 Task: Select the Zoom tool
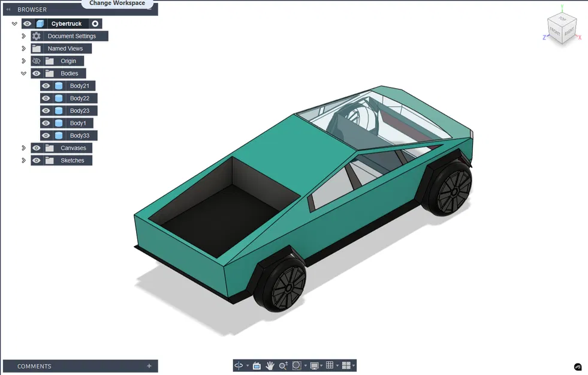(284, 365)
